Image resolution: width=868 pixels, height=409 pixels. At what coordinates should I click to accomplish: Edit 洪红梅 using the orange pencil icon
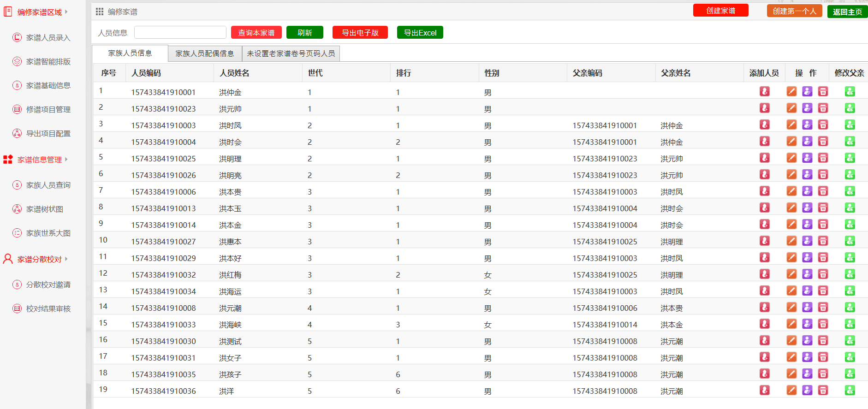click(x=791, y=274)
